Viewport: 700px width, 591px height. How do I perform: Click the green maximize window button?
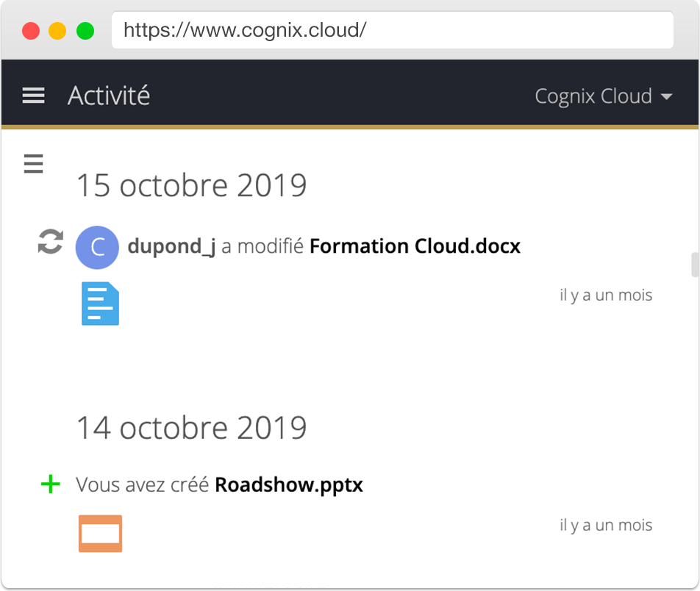click(85, 31)
